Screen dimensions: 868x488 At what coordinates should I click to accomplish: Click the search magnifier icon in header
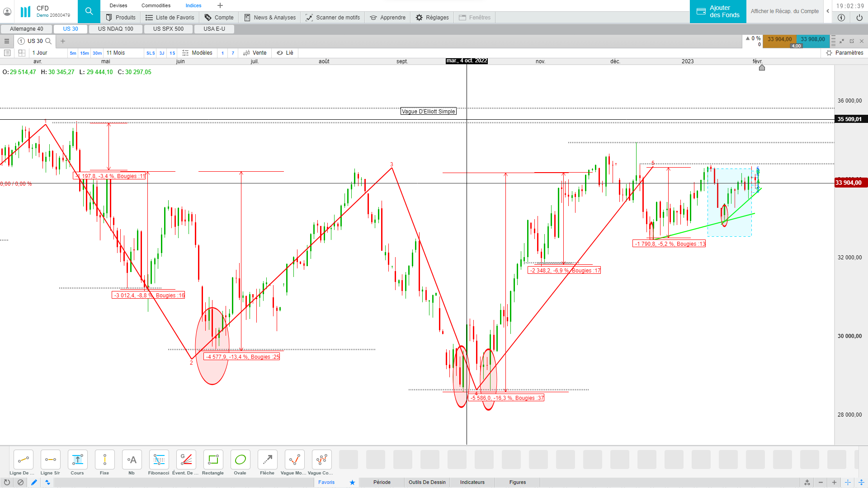tap(89, 11)
